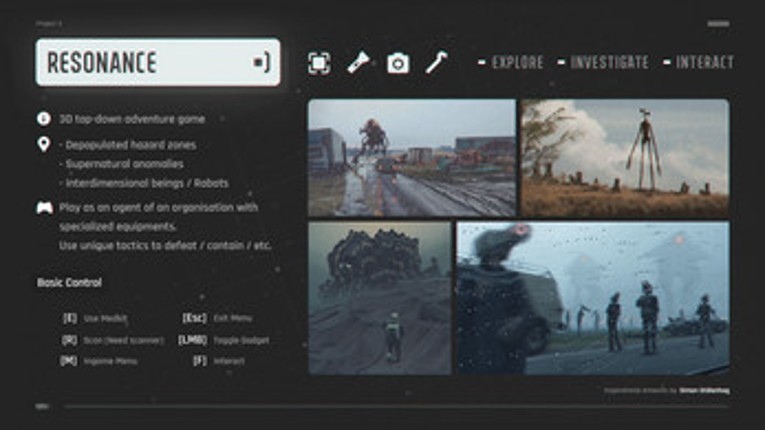Click the 'Toggle Gadget' control description
765x430 pixels.
(x=241, y=340)
